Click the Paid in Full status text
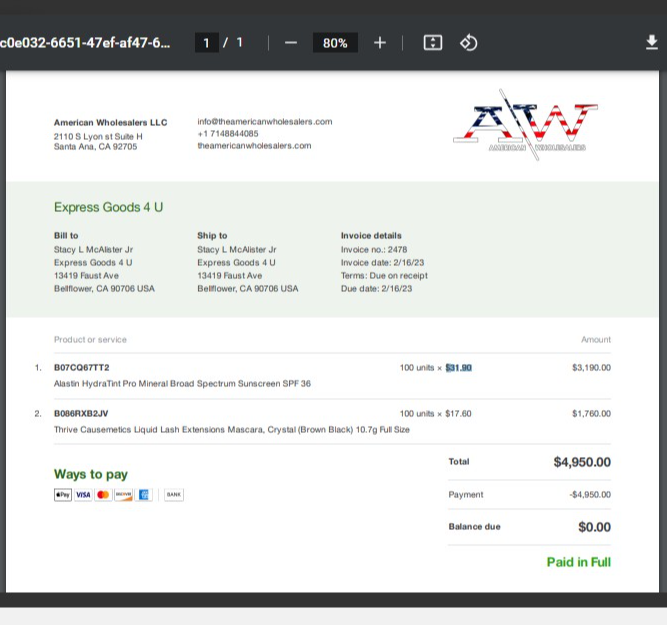Image resolution: width=667 pixels, height=625 pixels. pos(579,562)
